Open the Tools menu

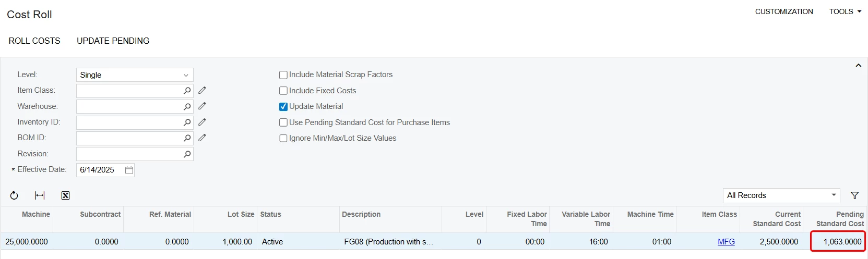pos(845,11)
